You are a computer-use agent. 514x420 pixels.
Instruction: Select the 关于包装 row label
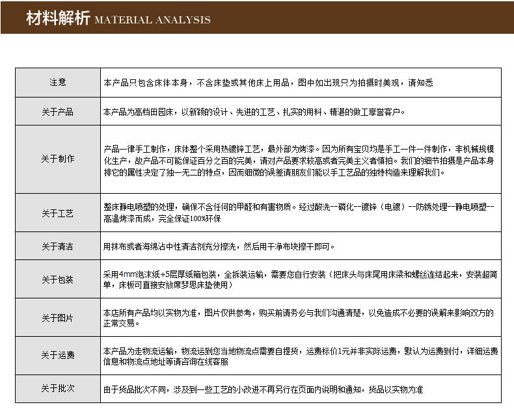click(57, 280)
